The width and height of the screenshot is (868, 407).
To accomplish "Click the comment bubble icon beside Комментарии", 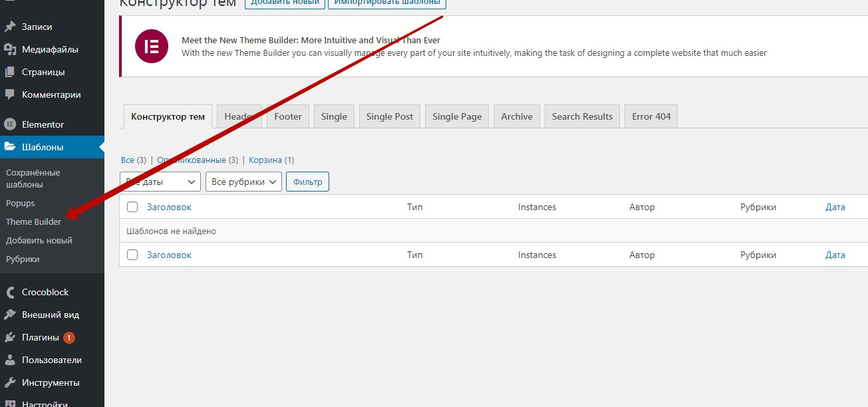I will click(x=10, y=94).
